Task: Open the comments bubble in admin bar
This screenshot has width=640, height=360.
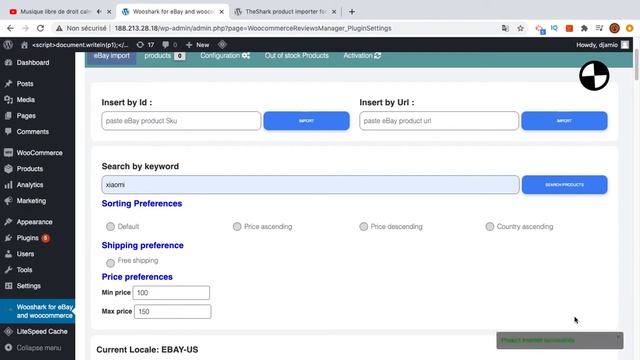Action: (x=169, y=45)
